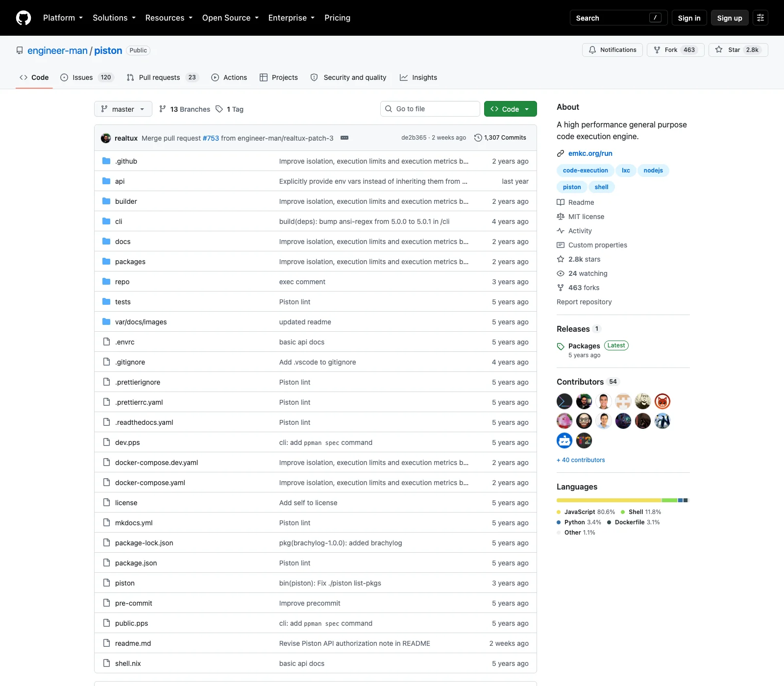Click the tag icon next to 1 Tag
Image resolution: width=784 pixels, height=686 pixels.
click(x=220, y=109)
